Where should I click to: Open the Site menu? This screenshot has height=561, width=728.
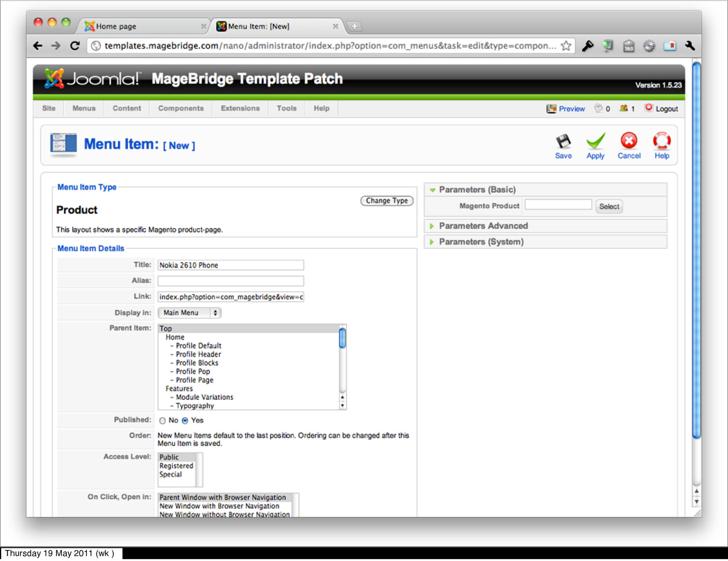49,108
